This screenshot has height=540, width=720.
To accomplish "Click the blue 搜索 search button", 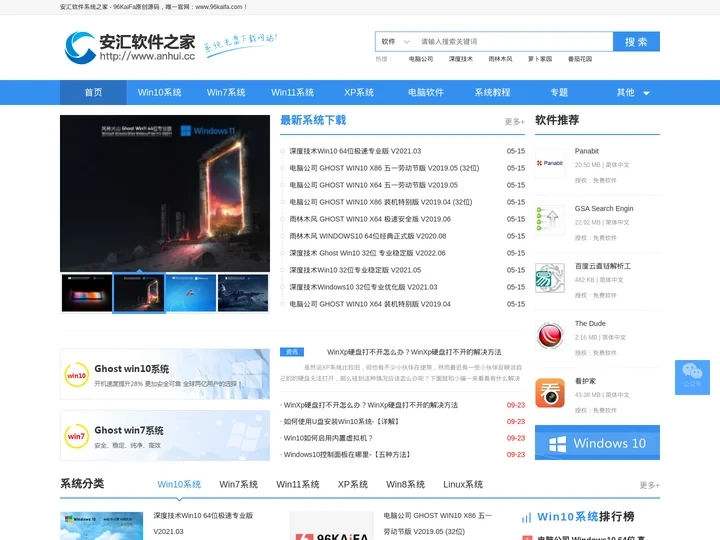I will click(x=636, y=41).
